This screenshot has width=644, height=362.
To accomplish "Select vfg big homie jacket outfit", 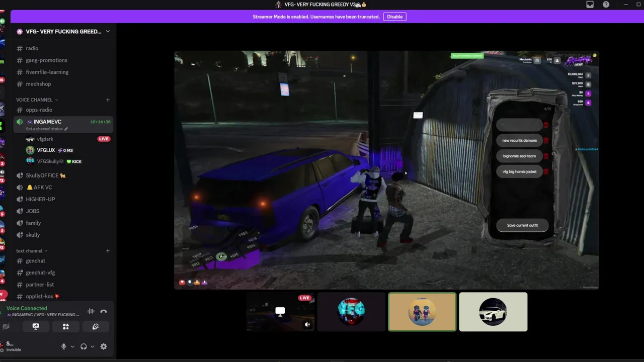I will pyautogui.click(x=519, y=171).
